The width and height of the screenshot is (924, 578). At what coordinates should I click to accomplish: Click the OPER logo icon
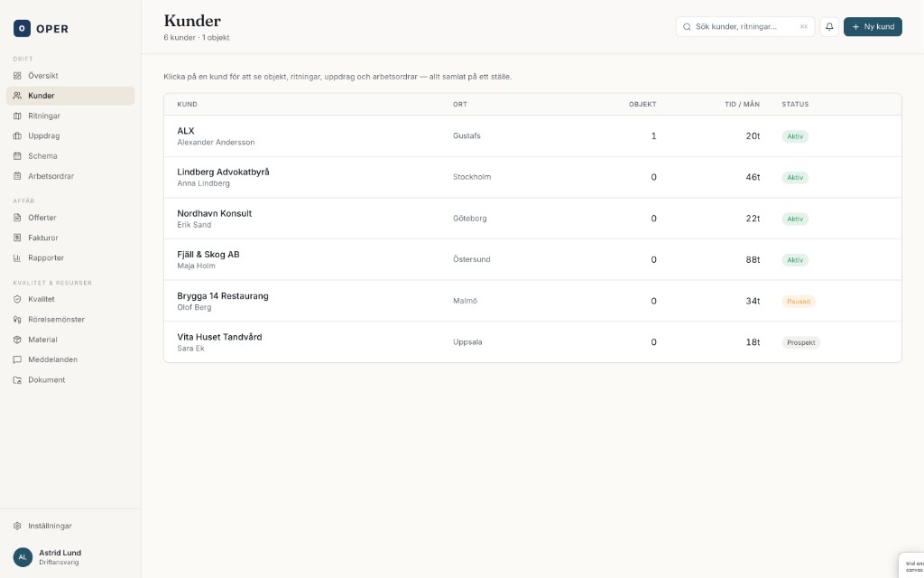(x=22, y=28)
